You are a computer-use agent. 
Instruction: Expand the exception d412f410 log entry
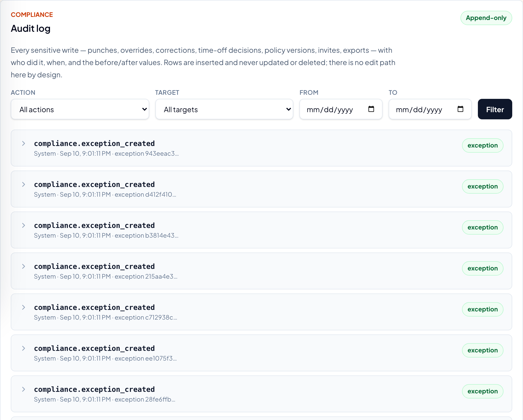pyautogui.click(x=24, y=184)
